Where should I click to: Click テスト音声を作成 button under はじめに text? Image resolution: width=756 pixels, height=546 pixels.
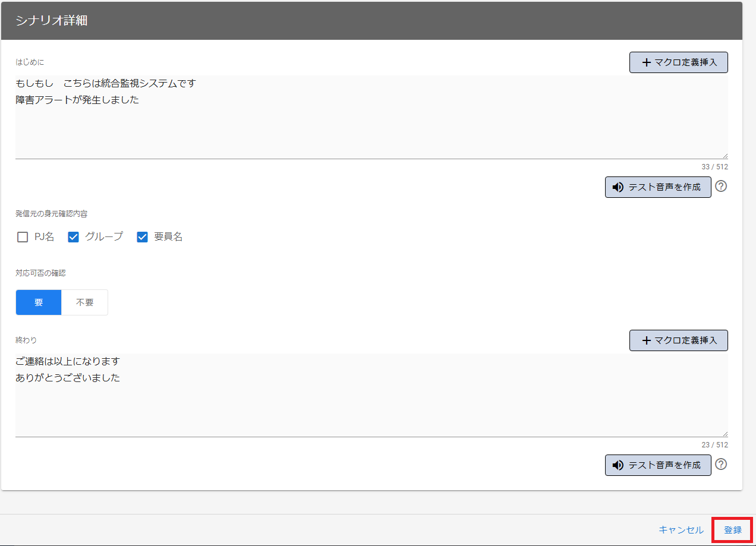click(658, 187)
